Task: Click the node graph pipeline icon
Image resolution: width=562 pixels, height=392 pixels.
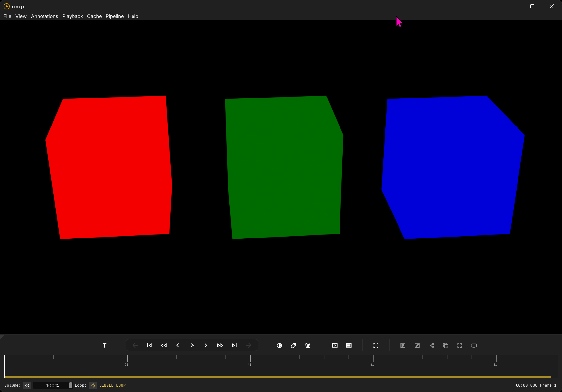Action: [431, 345]
